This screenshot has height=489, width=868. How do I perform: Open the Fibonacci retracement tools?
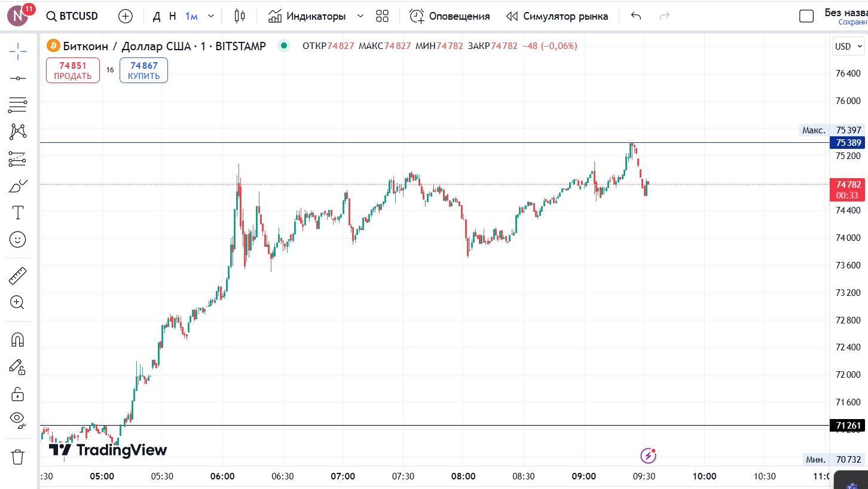pyautogui.click(x=18, y=105)
